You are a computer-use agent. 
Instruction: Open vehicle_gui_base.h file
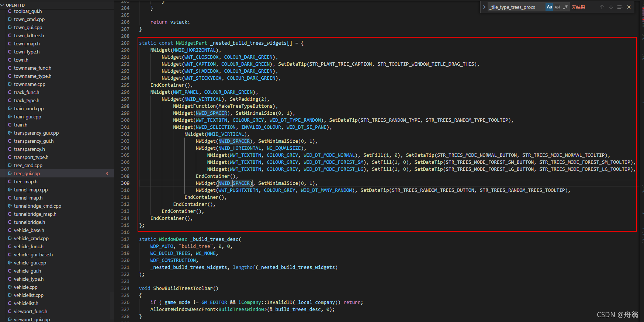pyautogui.click(x=57, y=255)
